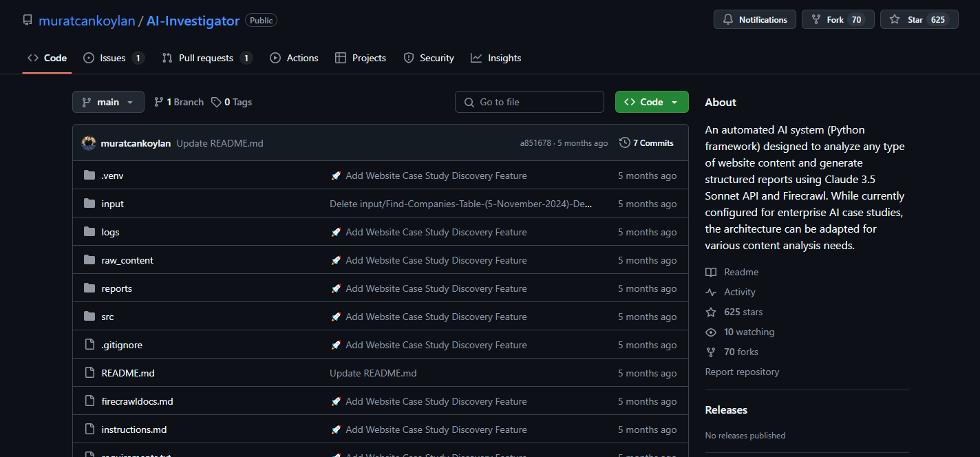Open the Pull requests tab
This screenshot has height=457, width=980.
click(x=207, y=58)
